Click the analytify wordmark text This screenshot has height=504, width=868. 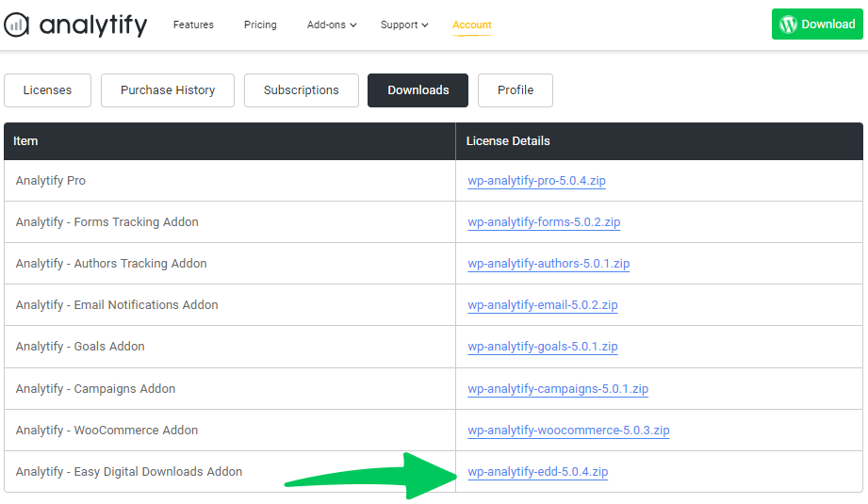(93, 25)
